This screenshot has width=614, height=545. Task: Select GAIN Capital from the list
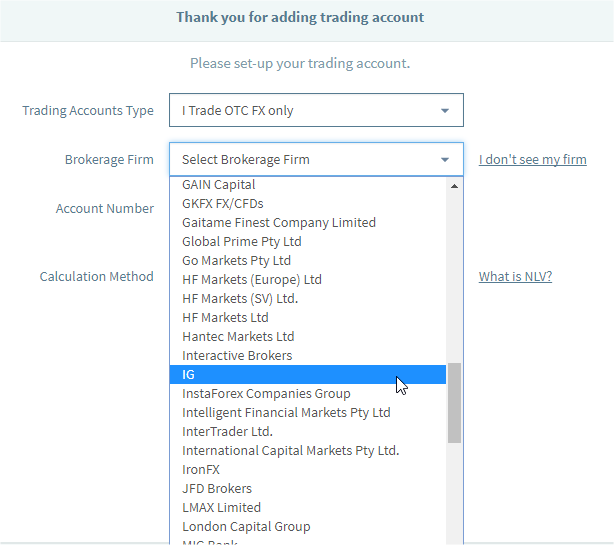pyautogui.click(x=219, y=185)
